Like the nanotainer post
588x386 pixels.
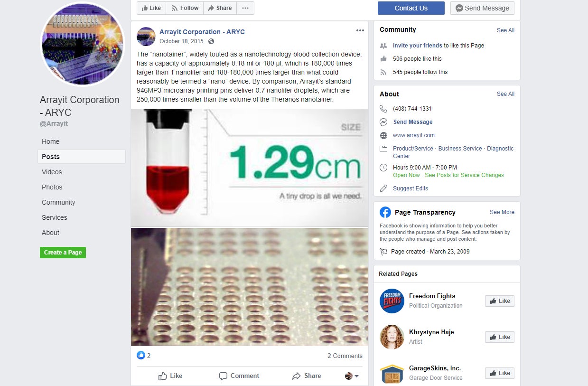[170, 376]
